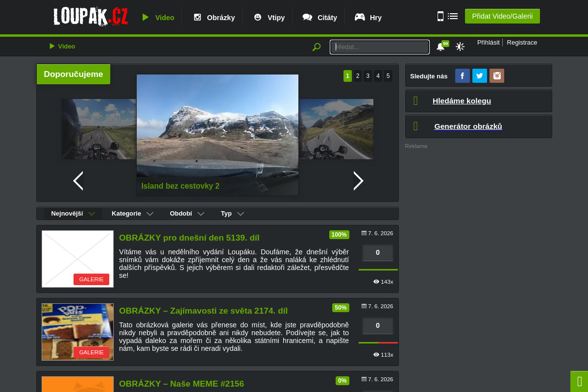Open OBRÁZKY – Zajímavosti ze světa 2174. díl
The image size is (588, 392).
203,311
